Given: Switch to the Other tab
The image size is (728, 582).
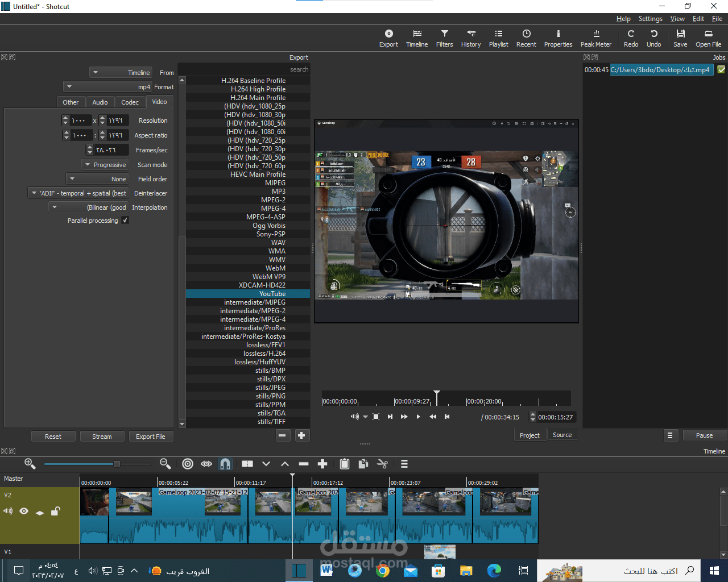Looking at the screenshot, I should click(71, 102).
